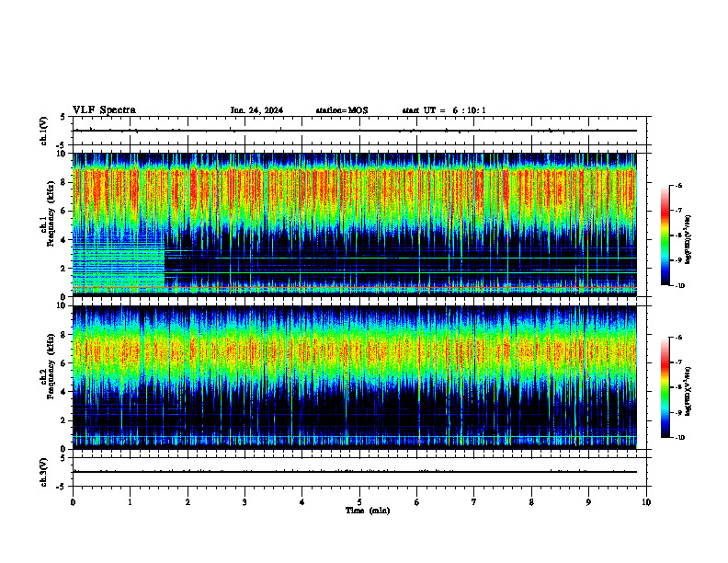Click the "start UT = 6 : 10: 1" text
Image resolution: width=728 pixels, height=563 pixels.
coord(444,110)
